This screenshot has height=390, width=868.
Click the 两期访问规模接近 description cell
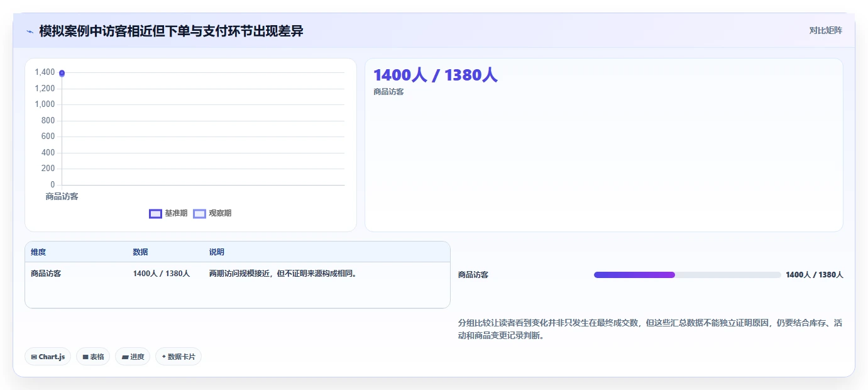(x=283, y=274)
